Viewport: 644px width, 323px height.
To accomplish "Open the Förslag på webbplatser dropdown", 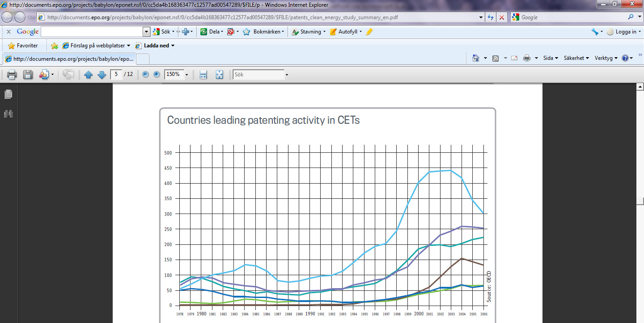I will [x=96, y=46].
